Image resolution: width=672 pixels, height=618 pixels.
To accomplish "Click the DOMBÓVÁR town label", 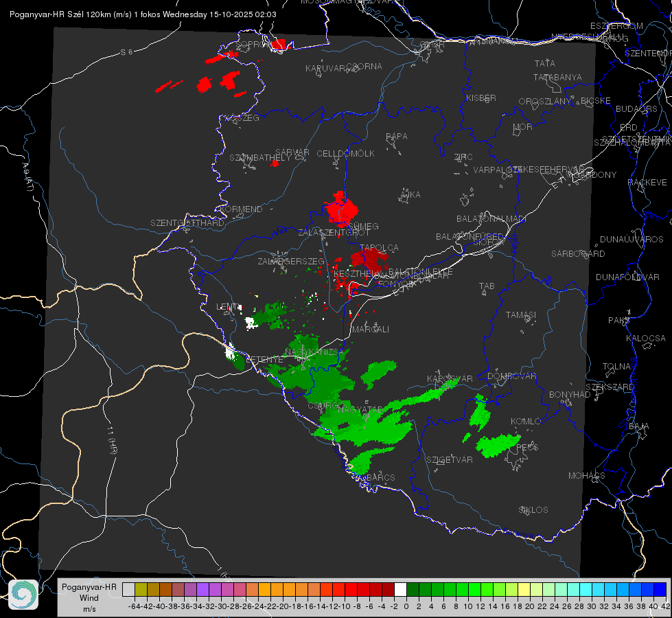I will (x=511, y=376).
